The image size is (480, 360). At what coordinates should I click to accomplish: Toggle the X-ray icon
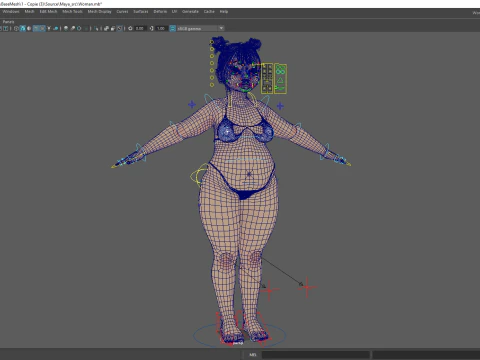[x=106, y=29]
